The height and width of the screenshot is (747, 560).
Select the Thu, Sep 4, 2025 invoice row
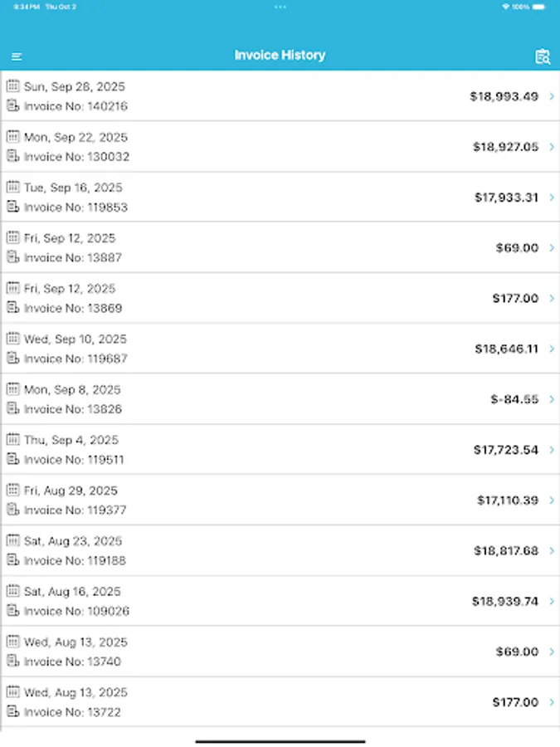tap(280, 449)
